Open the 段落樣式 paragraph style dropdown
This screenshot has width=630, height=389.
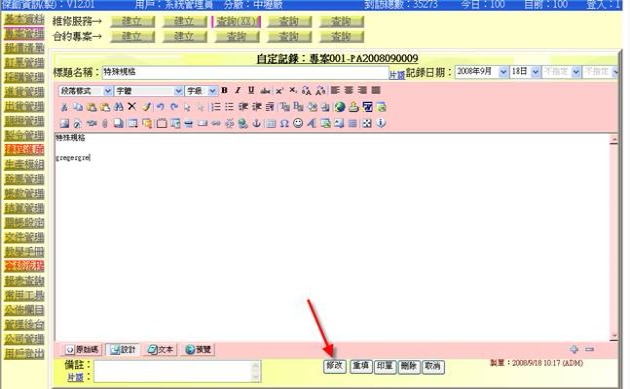86,91
